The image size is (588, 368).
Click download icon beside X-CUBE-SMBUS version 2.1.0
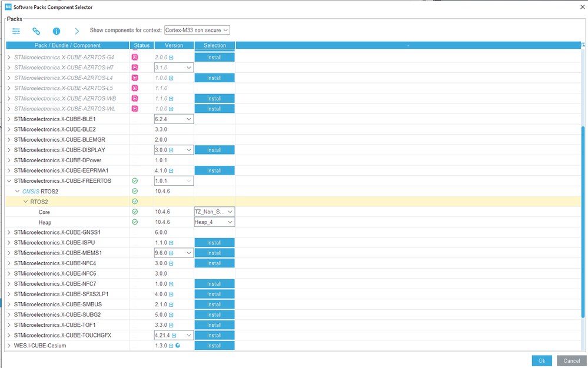pos(171,305)
